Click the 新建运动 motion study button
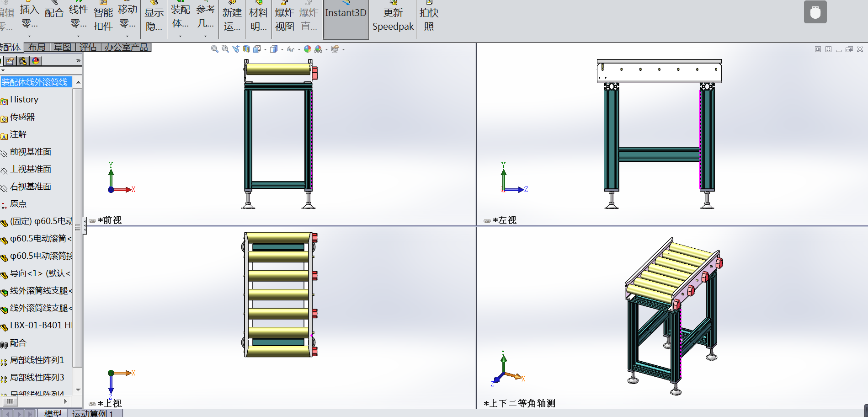This screenshot has height=417, width=868. 232,18
